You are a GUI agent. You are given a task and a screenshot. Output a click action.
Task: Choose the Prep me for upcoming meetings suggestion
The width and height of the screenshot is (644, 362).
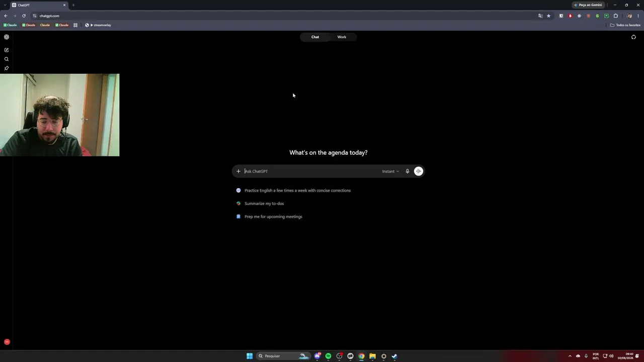269,217
